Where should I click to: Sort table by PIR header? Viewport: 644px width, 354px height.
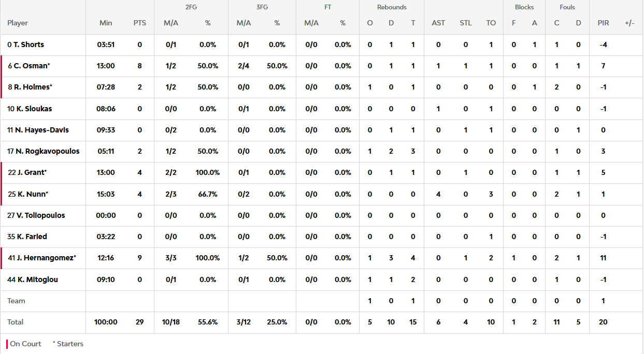click(x=603, y=23)
